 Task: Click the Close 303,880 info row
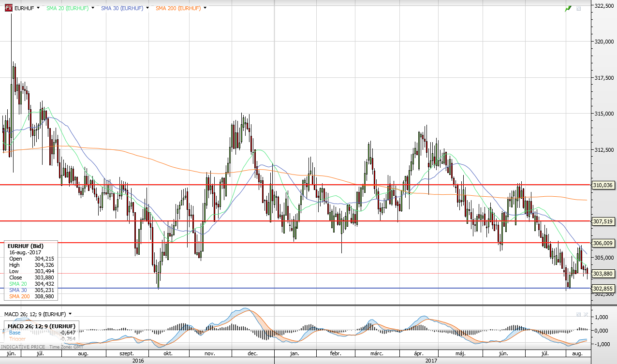tap(31, 277)
